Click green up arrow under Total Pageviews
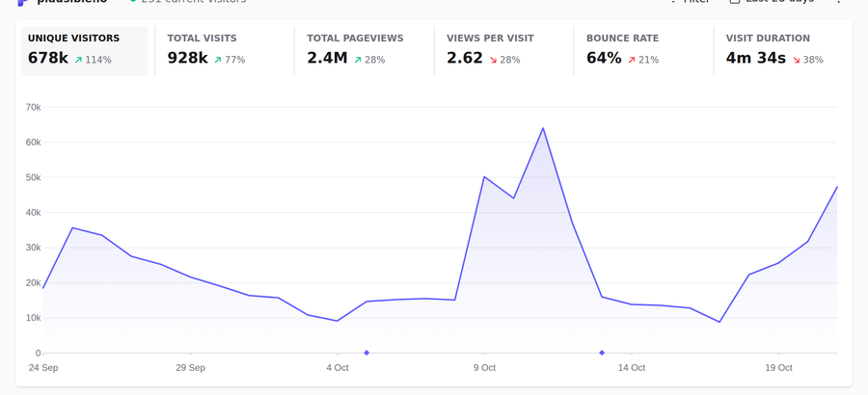 click(358, 60)
